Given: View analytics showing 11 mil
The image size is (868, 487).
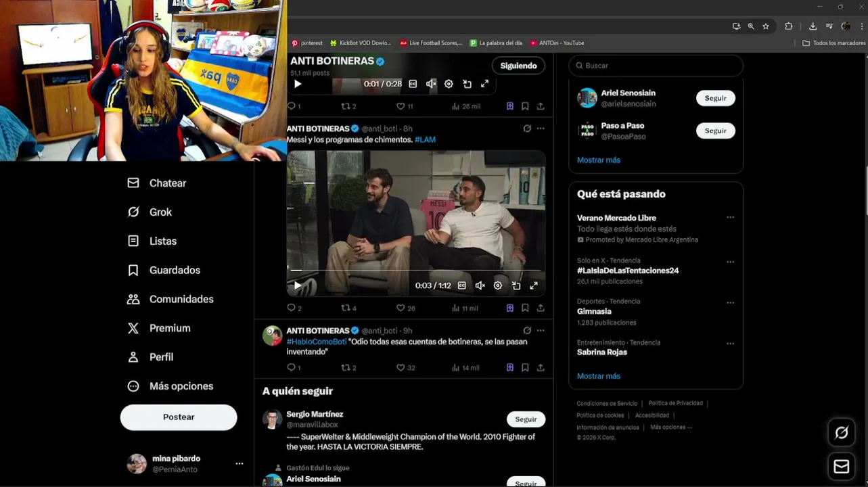Looking at the screenshot, I should tap(465, 308).
